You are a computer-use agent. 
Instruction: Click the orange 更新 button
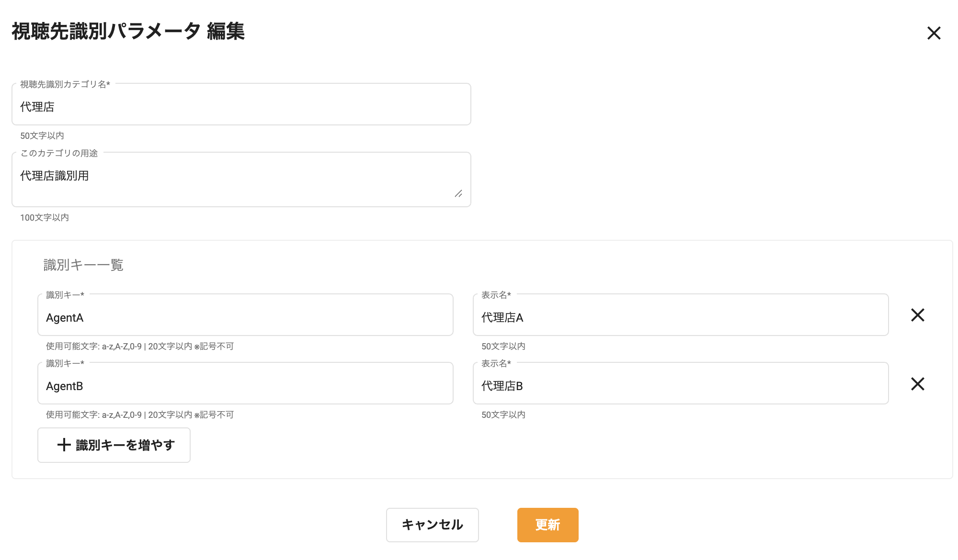click(547, 525)
